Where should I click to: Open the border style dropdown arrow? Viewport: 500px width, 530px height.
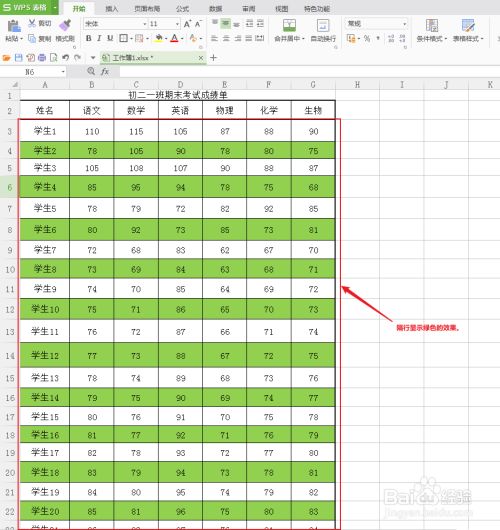(x=132, y=39)
